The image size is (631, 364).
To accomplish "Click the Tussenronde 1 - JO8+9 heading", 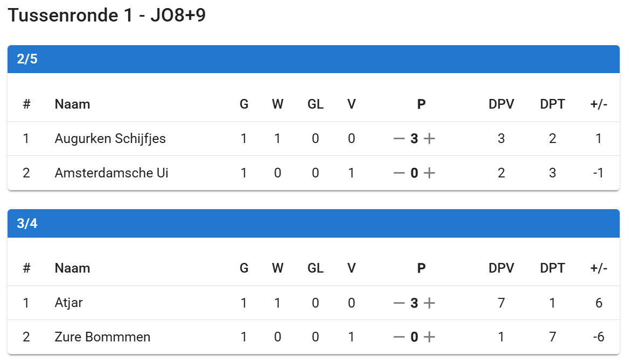I will coord(107,16).
